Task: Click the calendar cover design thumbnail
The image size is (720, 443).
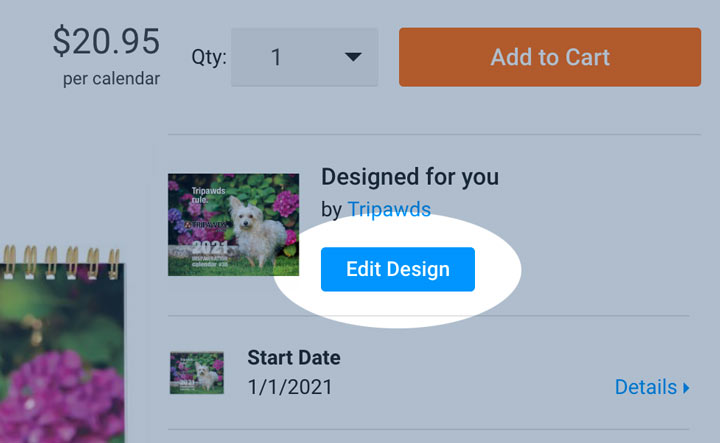Action: (x=233, y=224)
